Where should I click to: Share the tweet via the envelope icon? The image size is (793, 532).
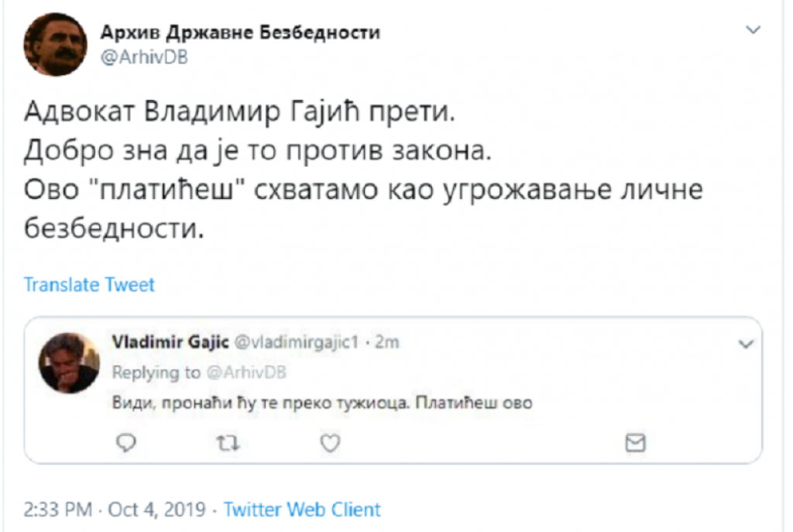point(635,443)
